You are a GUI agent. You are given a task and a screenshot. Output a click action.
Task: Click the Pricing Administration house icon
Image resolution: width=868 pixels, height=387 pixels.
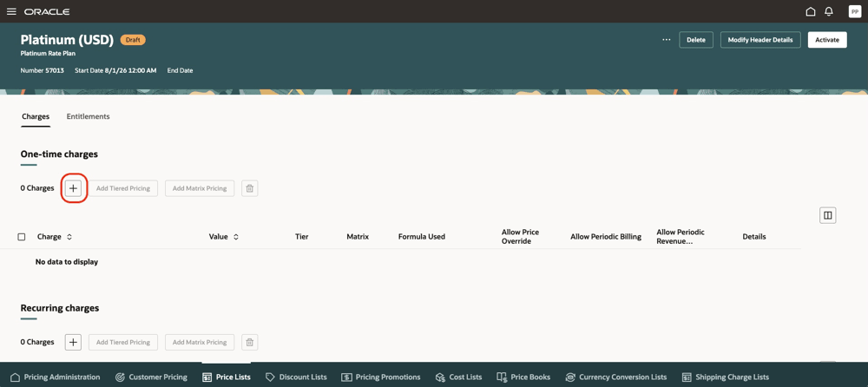point(16,377)
